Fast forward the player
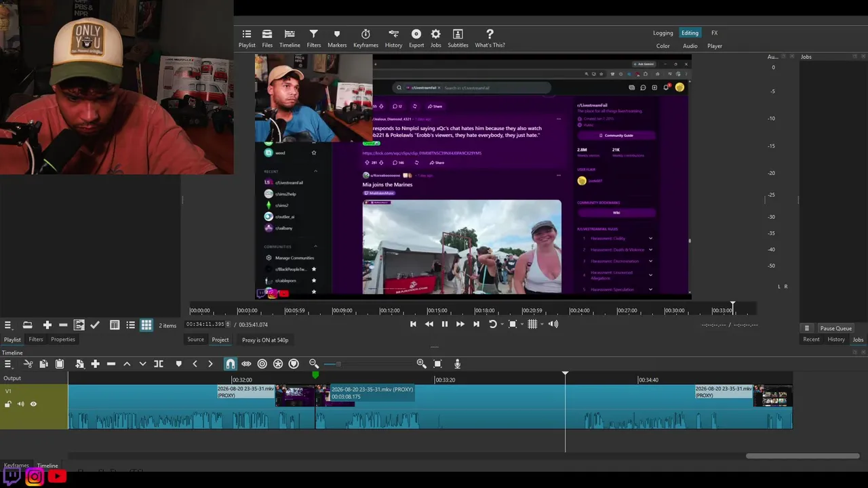The image size is (868, 488). tap(460, 324)
